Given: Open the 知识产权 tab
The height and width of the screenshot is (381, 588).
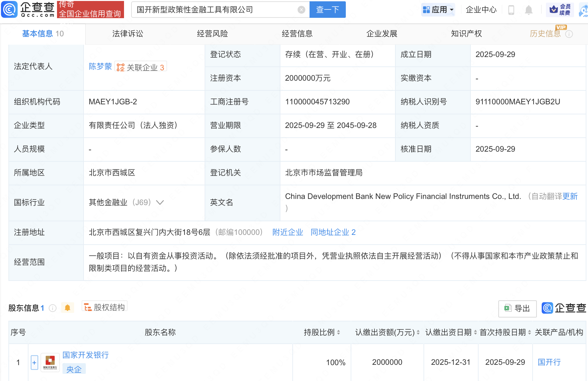Looking at the screenshot, I should tap(466, 34).
